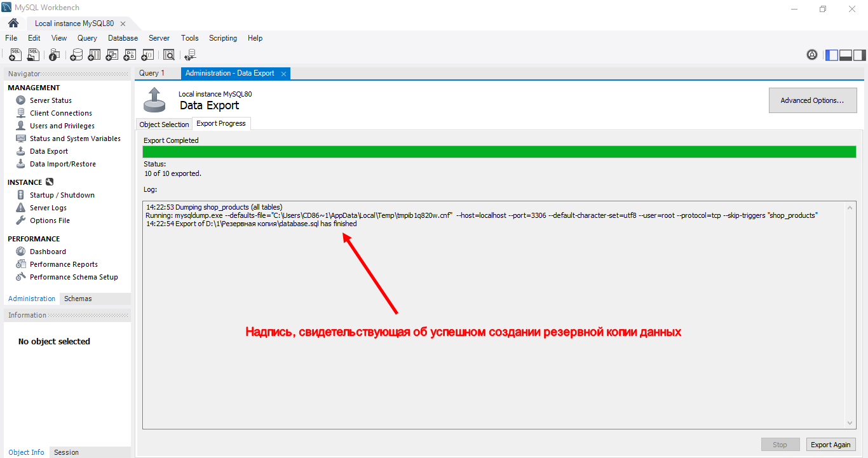Select the Administration navigator tab

coord(32,299)
